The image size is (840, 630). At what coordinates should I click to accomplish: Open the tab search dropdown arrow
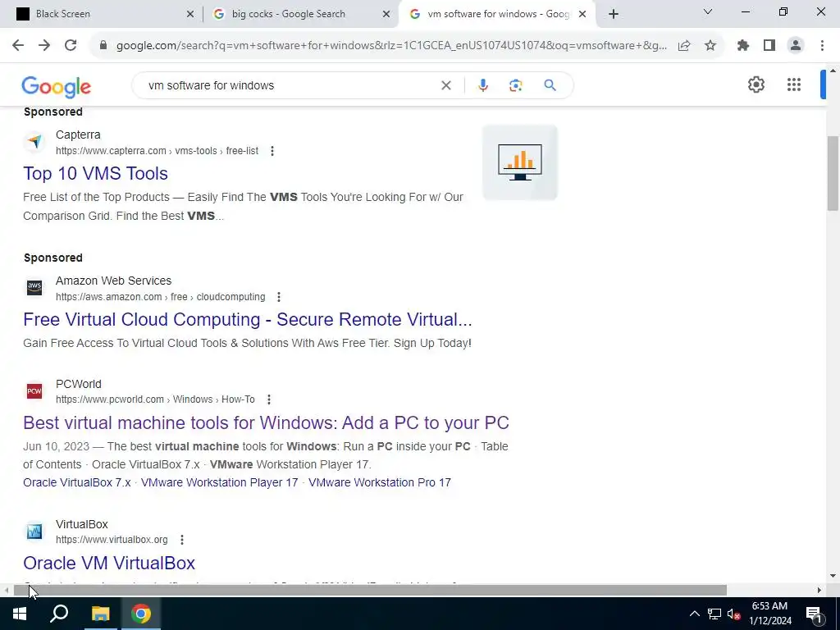708,11
